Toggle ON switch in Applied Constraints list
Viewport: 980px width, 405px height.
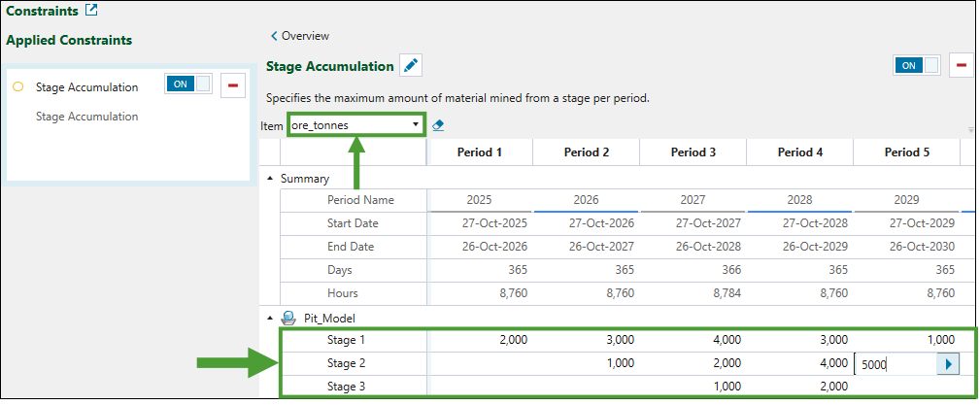click(x=187, y=84)
